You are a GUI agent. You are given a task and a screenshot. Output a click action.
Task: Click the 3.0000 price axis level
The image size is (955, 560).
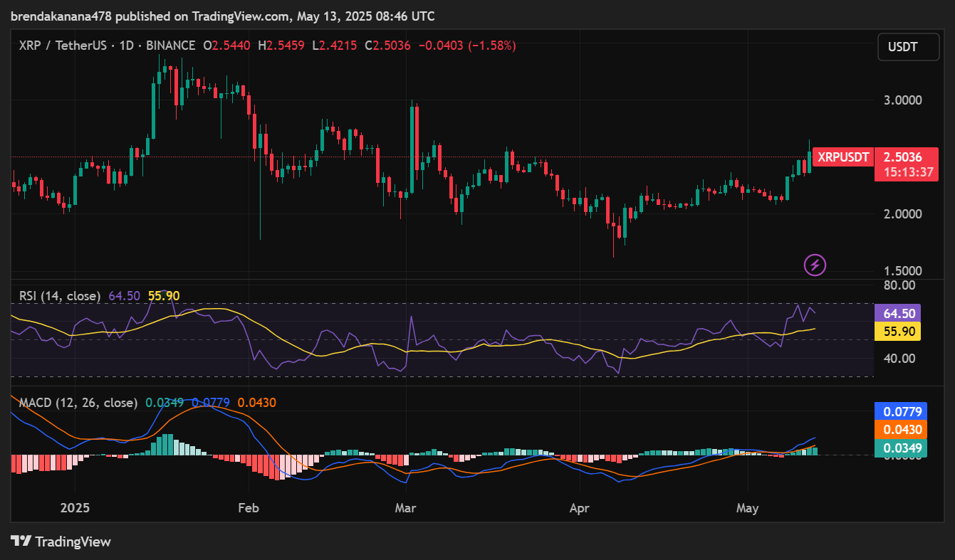coord(902,100)
